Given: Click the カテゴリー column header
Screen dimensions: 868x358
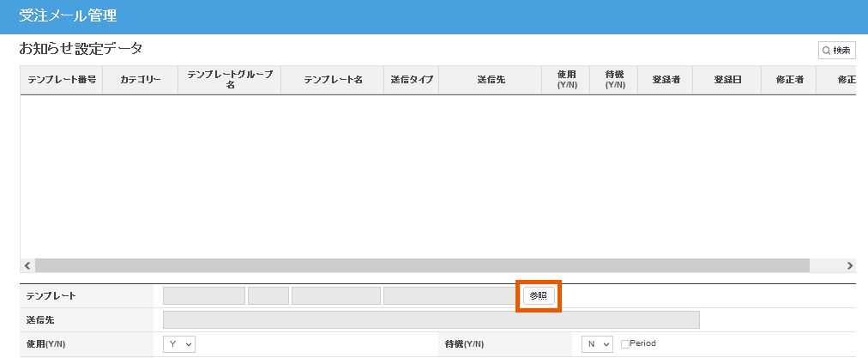Looking at the screenshot, I should pyautogui.click(x=141, y=80).
